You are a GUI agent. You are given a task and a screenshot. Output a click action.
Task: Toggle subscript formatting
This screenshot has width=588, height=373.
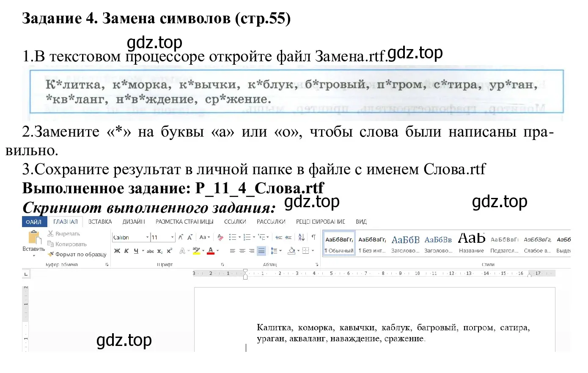pos(160,251)
